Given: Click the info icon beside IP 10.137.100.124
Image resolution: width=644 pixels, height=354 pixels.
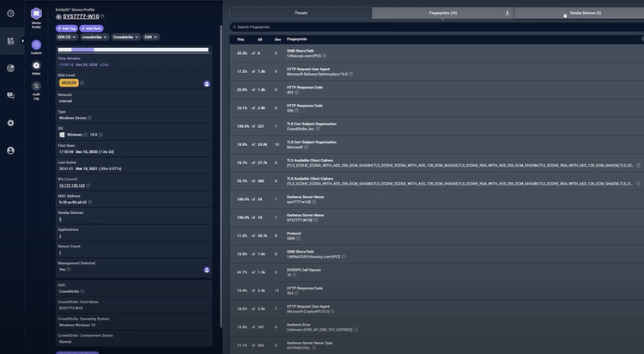Looking at the screenshot, I should (88, 186).
